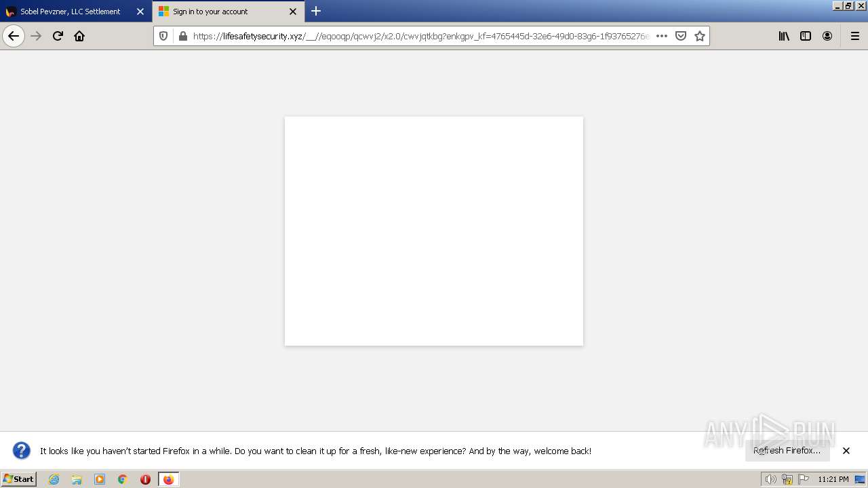The width and height of the screenshot is (868, 488).
Task: Dismiss the Firefox refresh notification bar
Action: [x=846, y=451]
